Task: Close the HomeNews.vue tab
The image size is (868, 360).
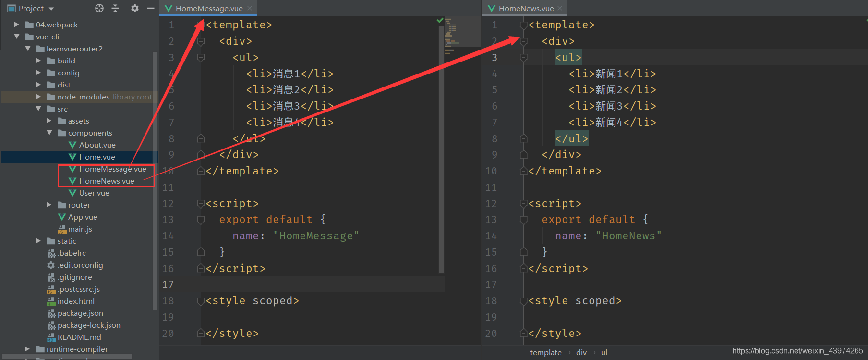Action: (x=560, y=8)
